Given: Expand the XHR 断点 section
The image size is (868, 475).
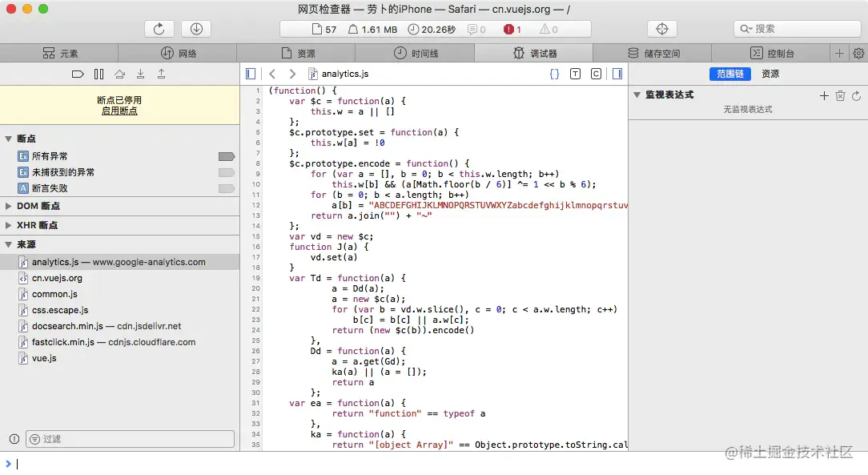Looking at the screenshot, I should click(x=8, y=225).
